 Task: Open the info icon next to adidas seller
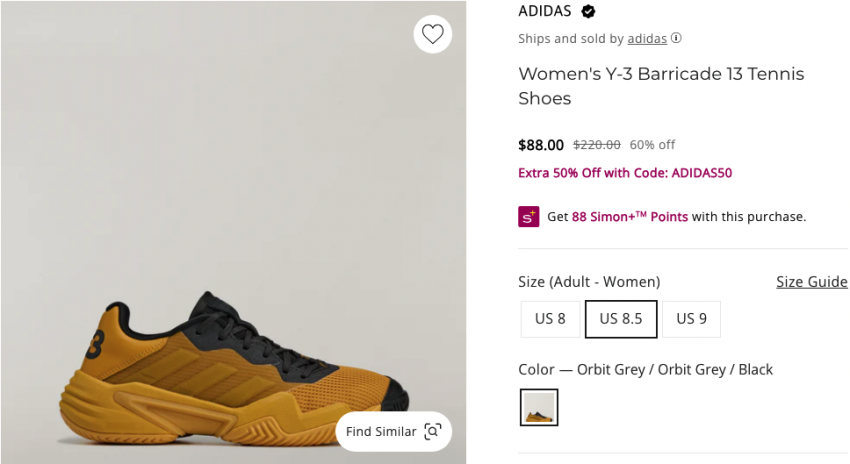(677, 39)
